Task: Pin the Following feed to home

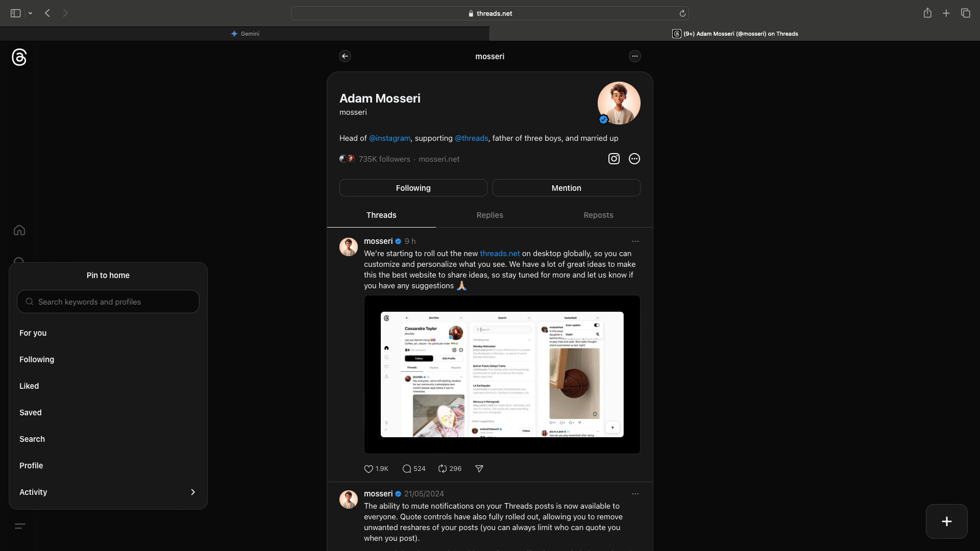Action: pyautogui.click(x=108, y=359)
